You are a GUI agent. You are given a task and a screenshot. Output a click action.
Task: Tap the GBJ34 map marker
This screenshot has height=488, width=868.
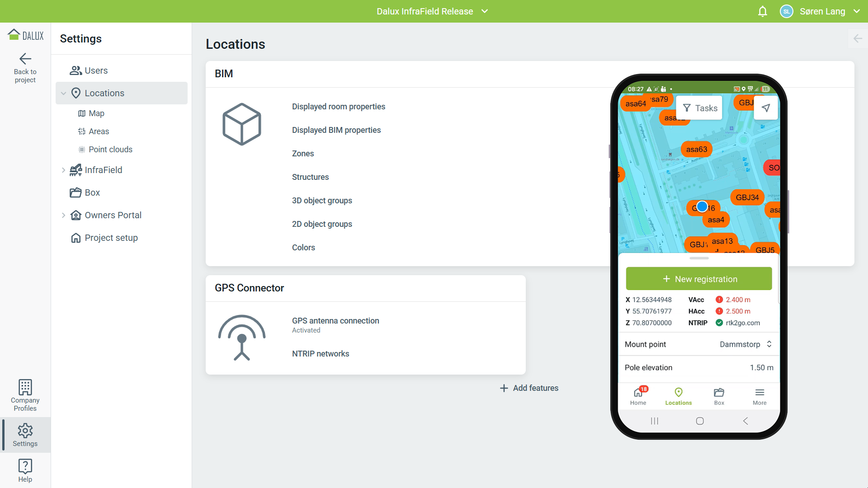coord(747,197)
